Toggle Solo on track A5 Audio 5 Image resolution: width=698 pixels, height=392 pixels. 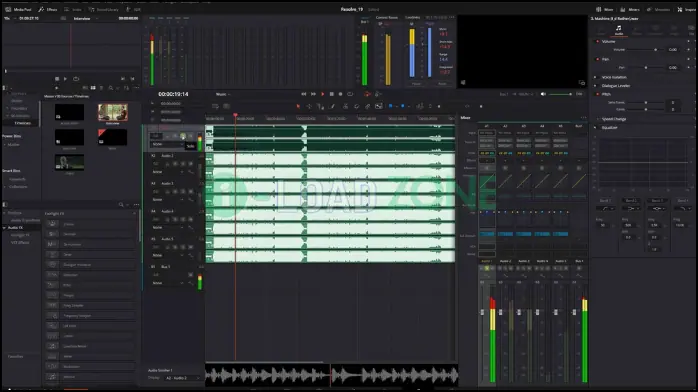183,247
